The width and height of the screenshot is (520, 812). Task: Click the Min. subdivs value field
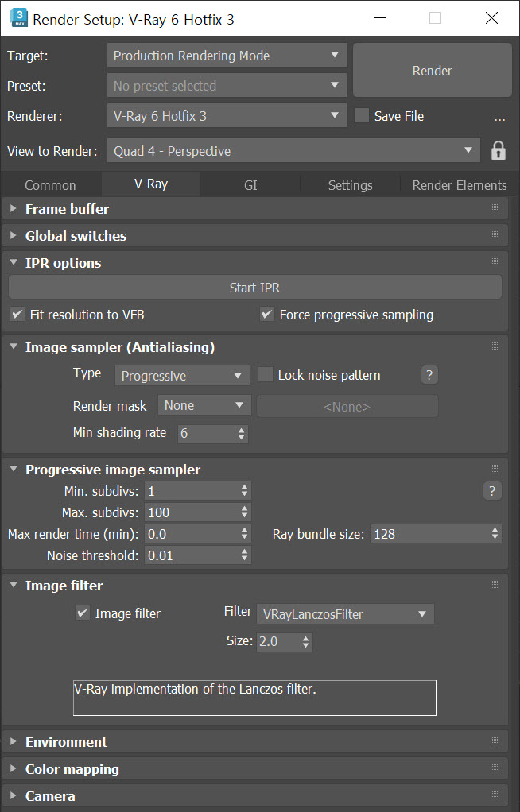tap(192, 490)
